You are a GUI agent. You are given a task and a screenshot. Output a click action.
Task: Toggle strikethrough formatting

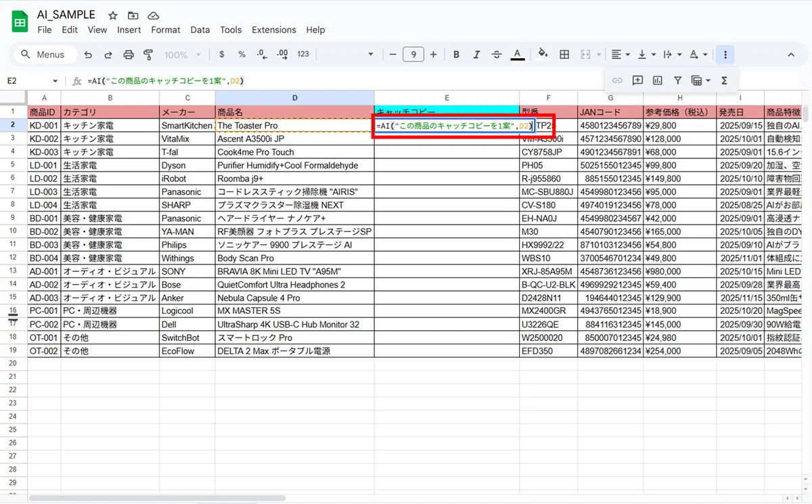pyautogui.click(x=497, y=55)
